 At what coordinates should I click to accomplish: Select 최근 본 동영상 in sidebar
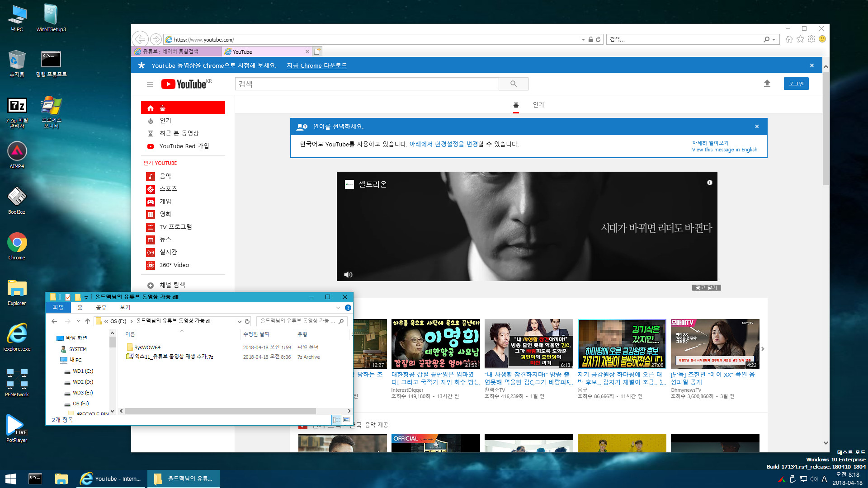click(x=179, y=133)
